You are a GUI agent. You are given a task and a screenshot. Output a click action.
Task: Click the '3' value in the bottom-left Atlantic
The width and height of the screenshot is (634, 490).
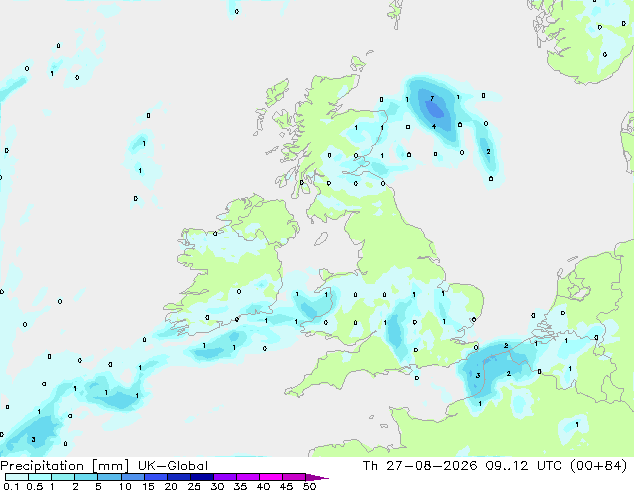pos(34,439)
